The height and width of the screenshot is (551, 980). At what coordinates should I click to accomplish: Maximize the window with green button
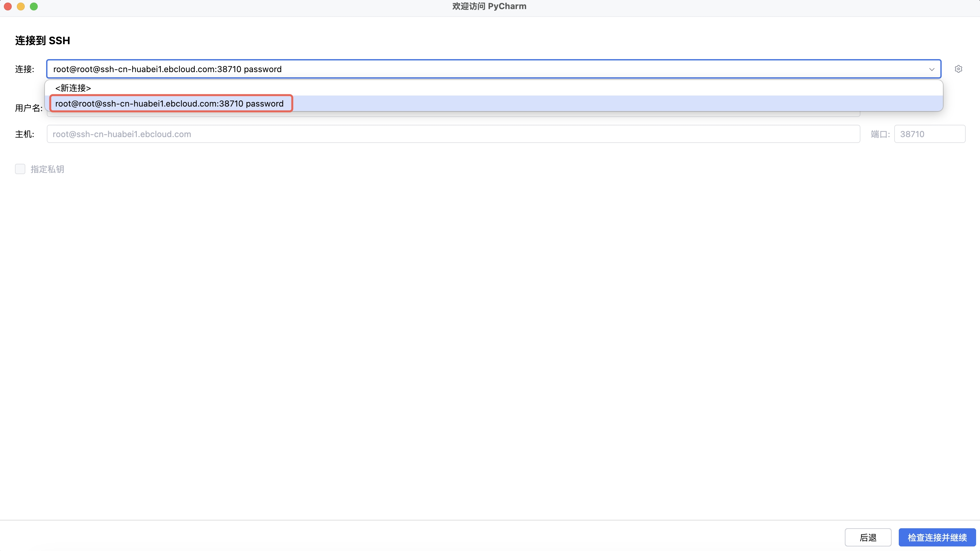[x=34, y=6]
